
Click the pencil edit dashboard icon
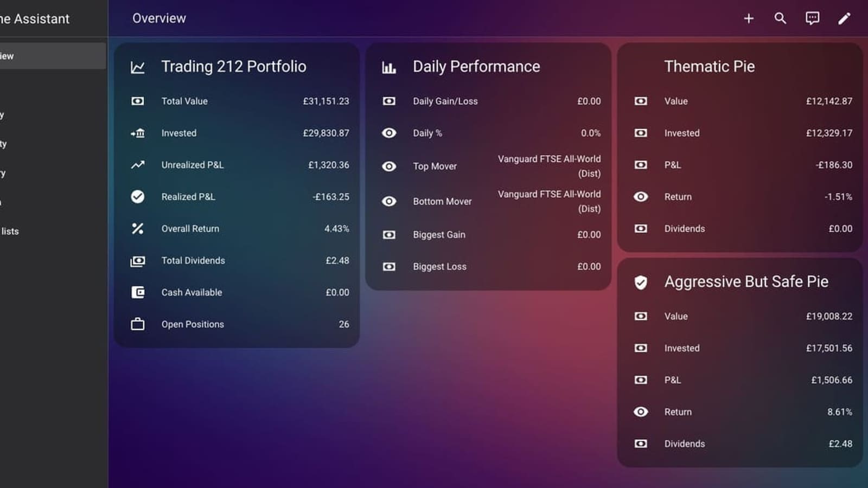(x=844, y=18)
